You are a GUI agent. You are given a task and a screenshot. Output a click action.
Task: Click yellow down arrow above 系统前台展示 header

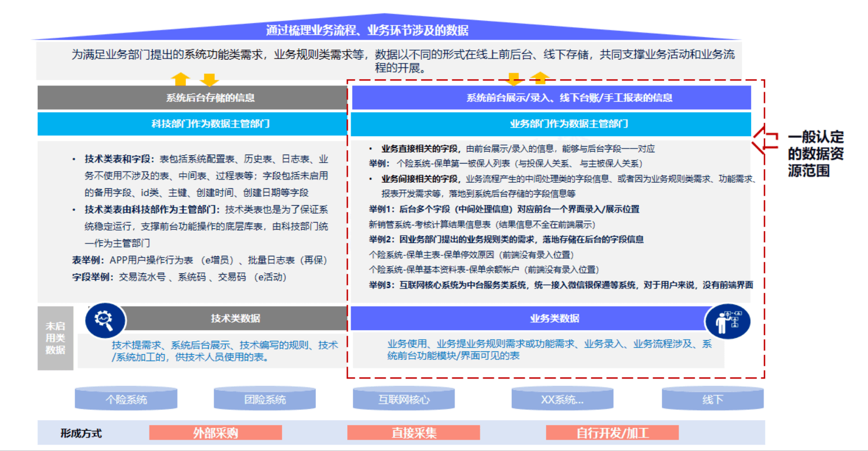pos(514,79)
